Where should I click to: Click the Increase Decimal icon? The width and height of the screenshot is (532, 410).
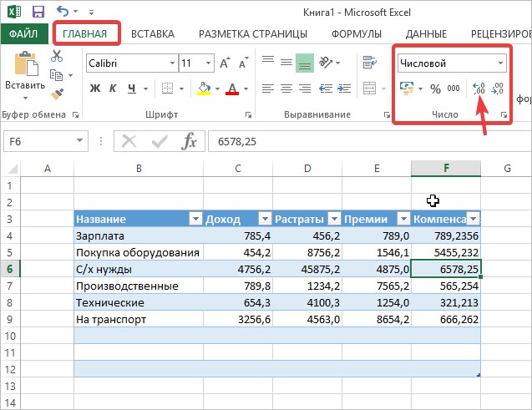point(479,89)
